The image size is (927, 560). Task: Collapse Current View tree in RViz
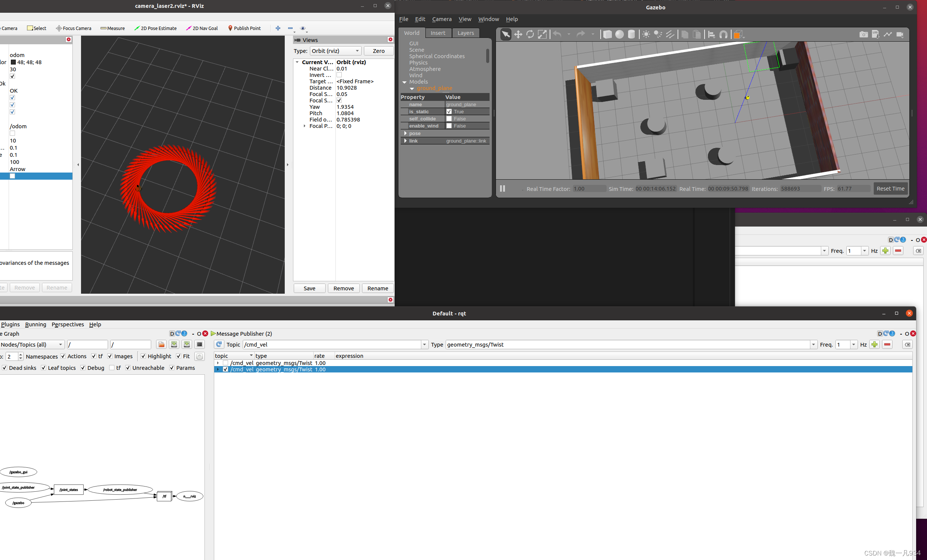[x=297, y=62]
